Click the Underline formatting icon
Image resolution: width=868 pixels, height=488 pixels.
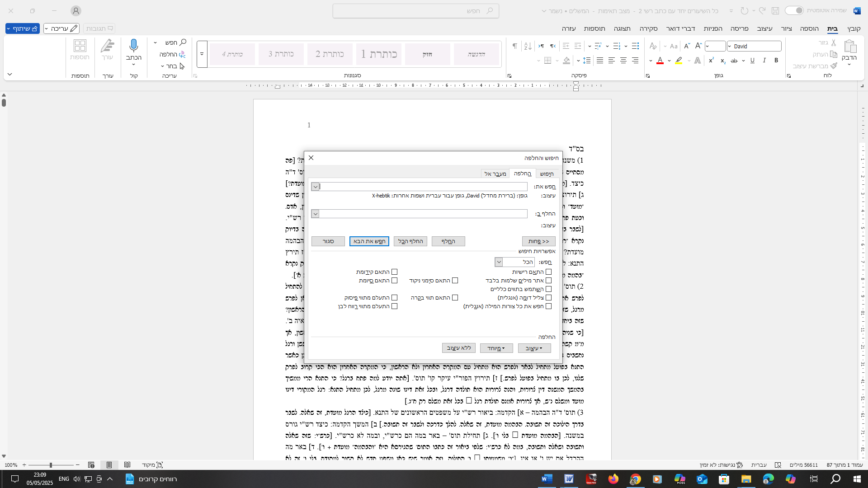(752, 61)
